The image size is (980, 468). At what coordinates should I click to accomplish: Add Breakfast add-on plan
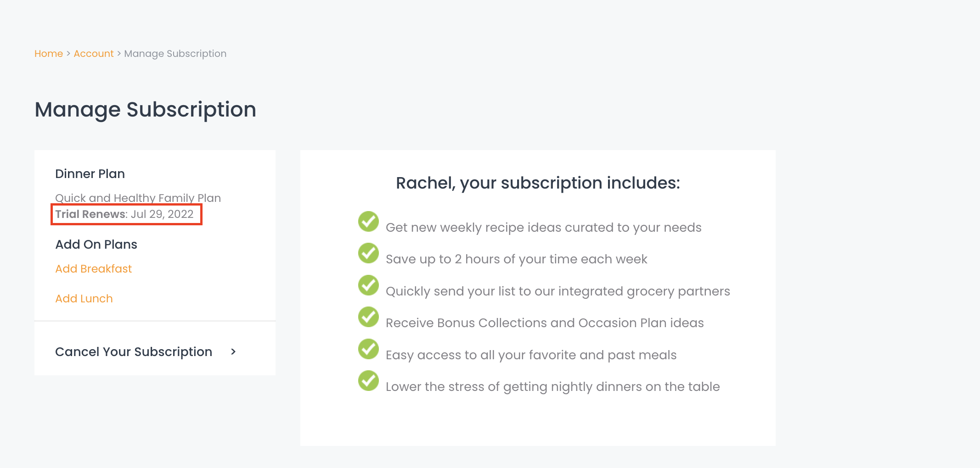coord(94,269)
